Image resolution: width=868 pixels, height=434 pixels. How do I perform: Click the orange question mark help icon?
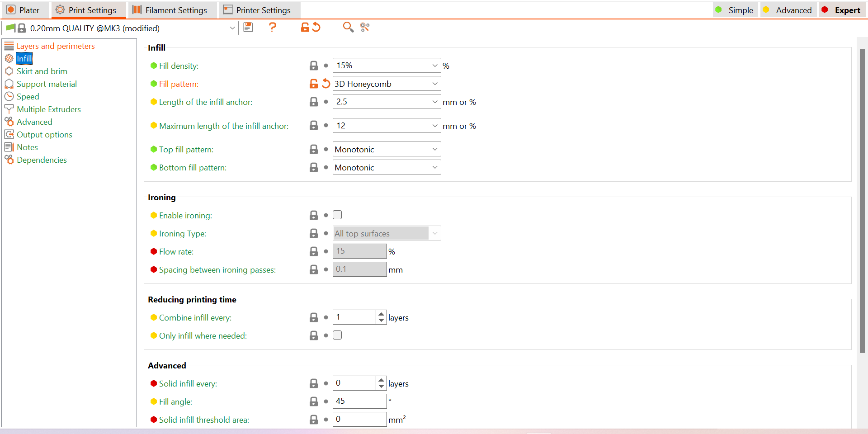pyautogui.click(x=272, y=28)
